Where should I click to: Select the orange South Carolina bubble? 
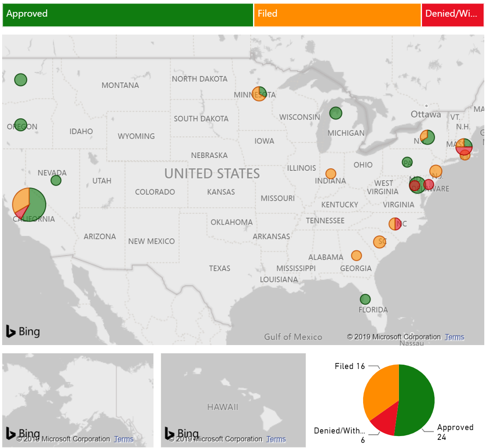pyautogui.click(x=379, y=242)
